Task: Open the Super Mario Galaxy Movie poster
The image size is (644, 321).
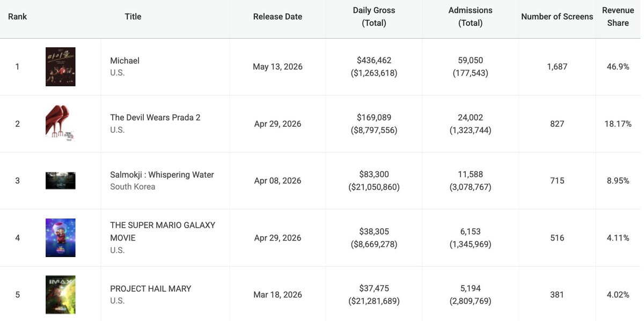Action: pyautogui.click(x=61, y=238)
